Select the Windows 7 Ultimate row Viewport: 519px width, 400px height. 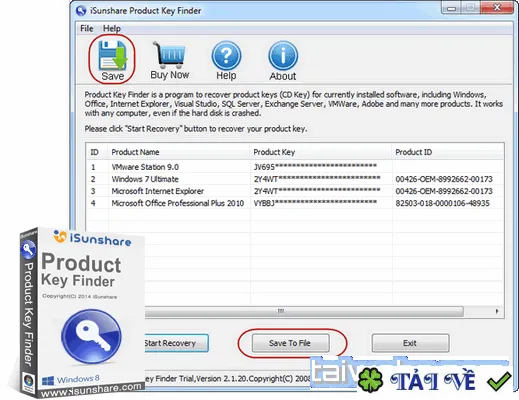[x=295, y=179]
